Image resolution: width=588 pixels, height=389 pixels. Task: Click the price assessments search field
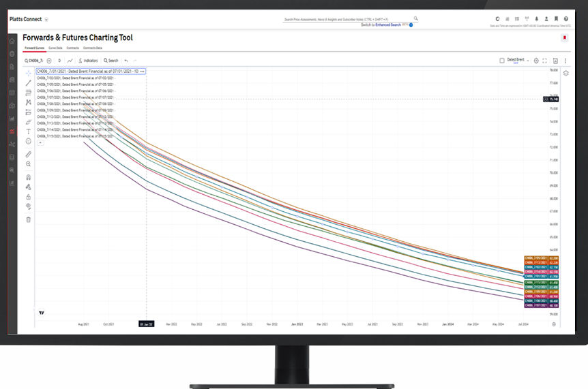[348, 19]
